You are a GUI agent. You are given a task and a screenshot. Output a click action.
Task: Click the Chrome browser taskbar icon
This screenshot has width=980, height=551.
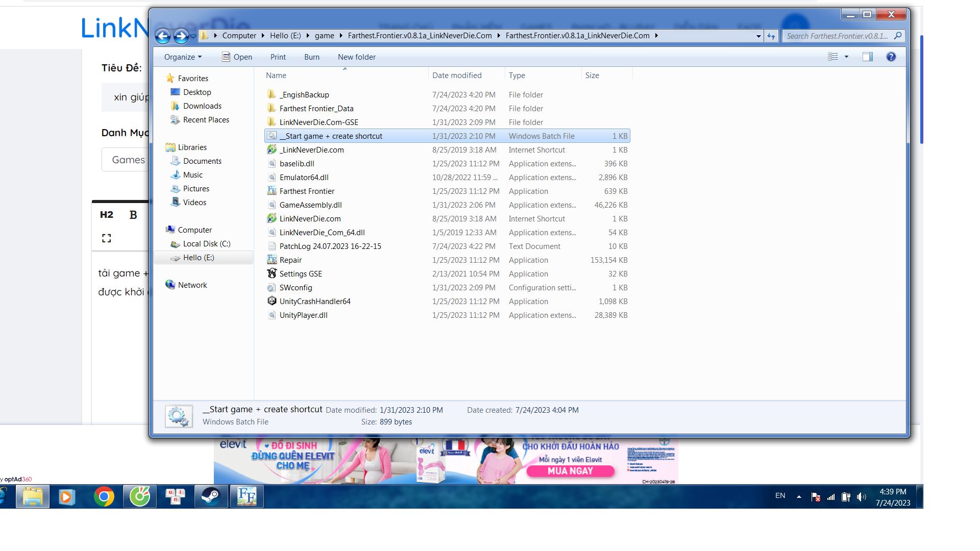pos(104,496)
